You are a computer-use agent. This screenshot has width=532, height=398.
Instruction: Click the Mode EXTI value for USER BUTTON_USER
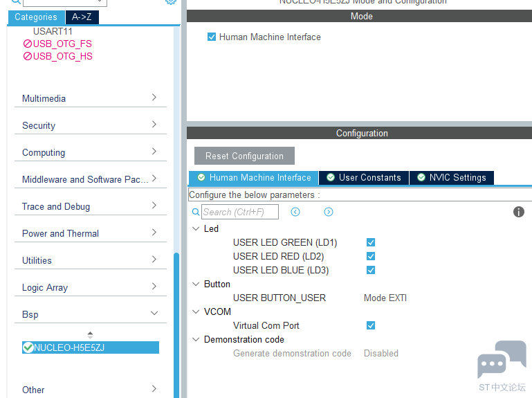(385, 298)
